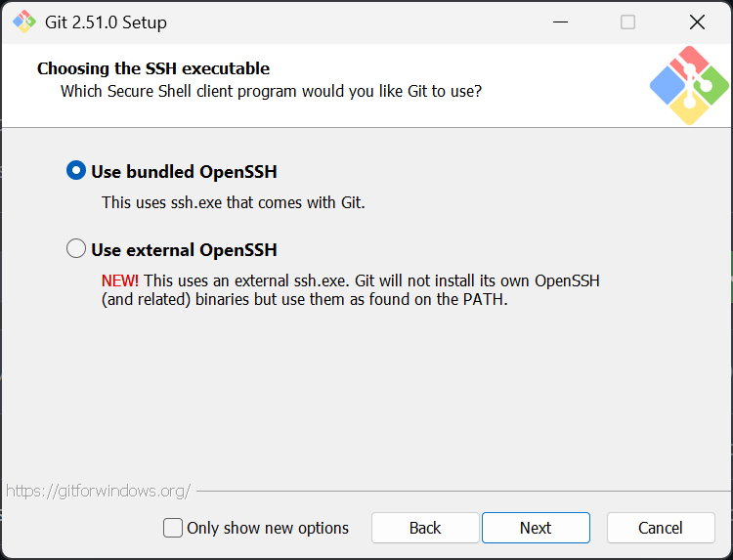Close the Git Setup window
Image resolution: width=733 pixels, height=560 pixels.
pos(697,22)
